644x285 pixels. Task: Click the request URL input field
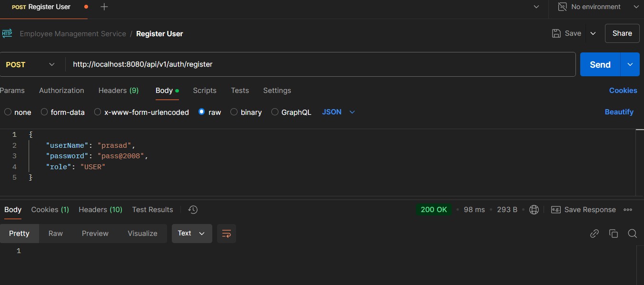pos(321,64)
